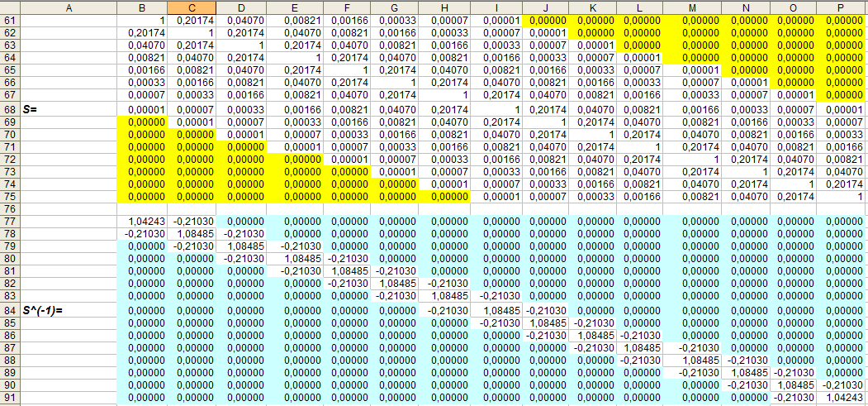Select empty cell A76
Screen dimensions: 868x406
click(69, 209)
